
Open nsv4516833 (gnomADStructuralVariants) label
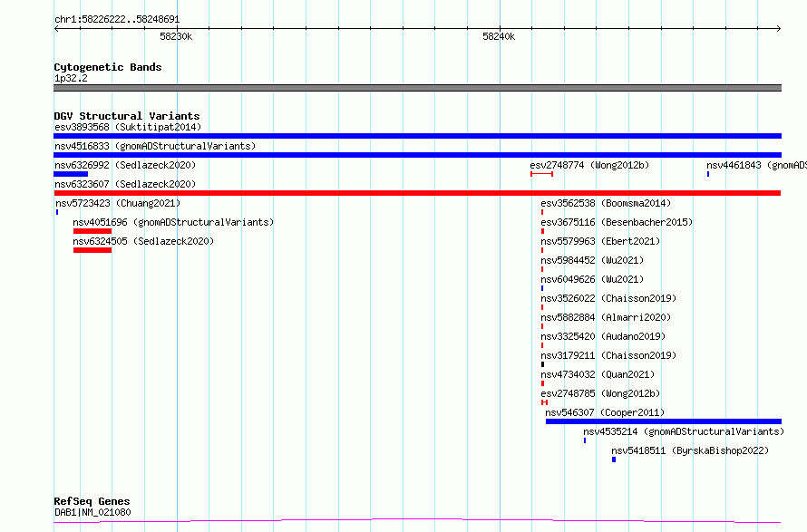click(x=155, y=146)
